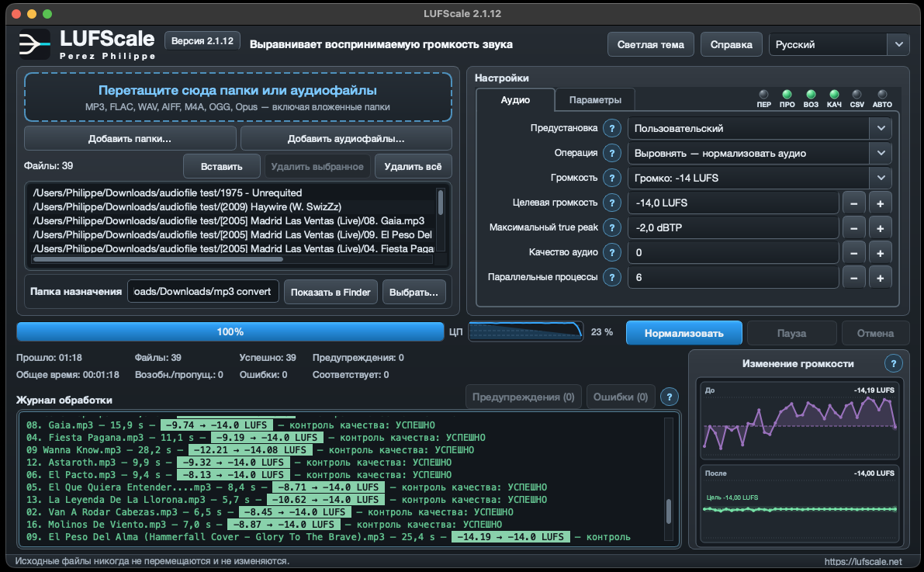
Task: Toggle the CSV indicator light
Action: [x=857, y=95]
